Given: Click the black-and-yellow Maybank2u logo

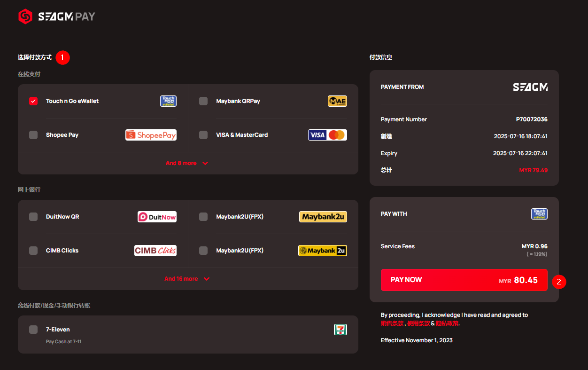Looking at the screenshot, I should 323,251.
